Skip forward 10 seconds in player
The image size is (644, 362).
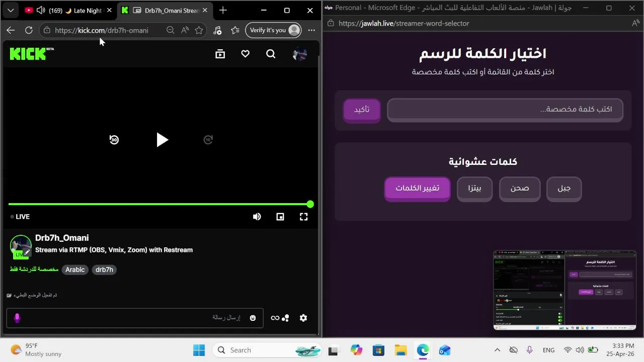208,140
